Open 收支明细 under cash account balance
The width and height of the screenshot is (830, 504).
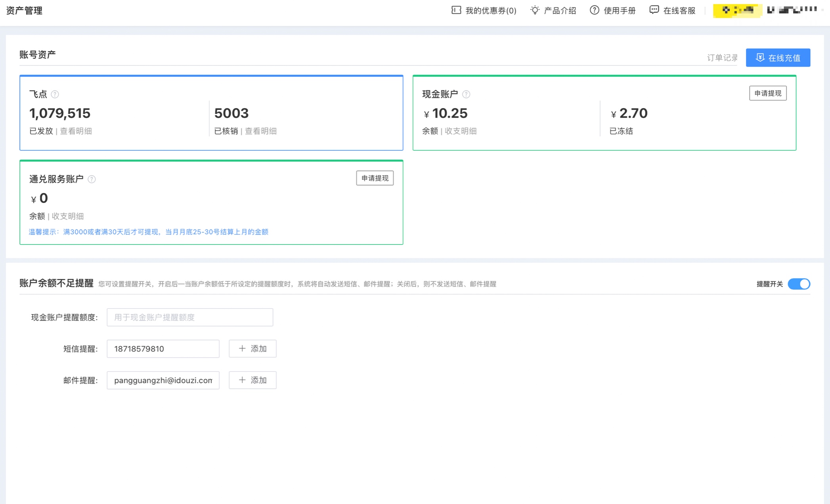click(x=461, y=131)
